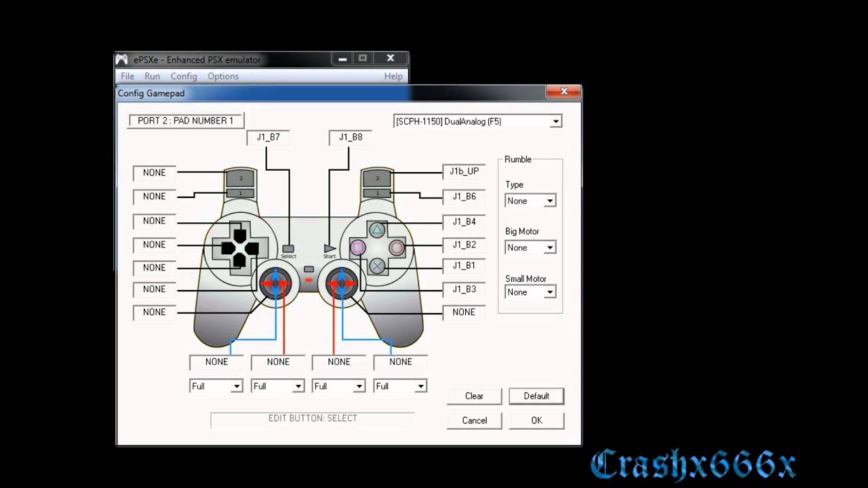Select the J1_B2 mapping field for Circle

pyautogui.click(x=464, y=245)
